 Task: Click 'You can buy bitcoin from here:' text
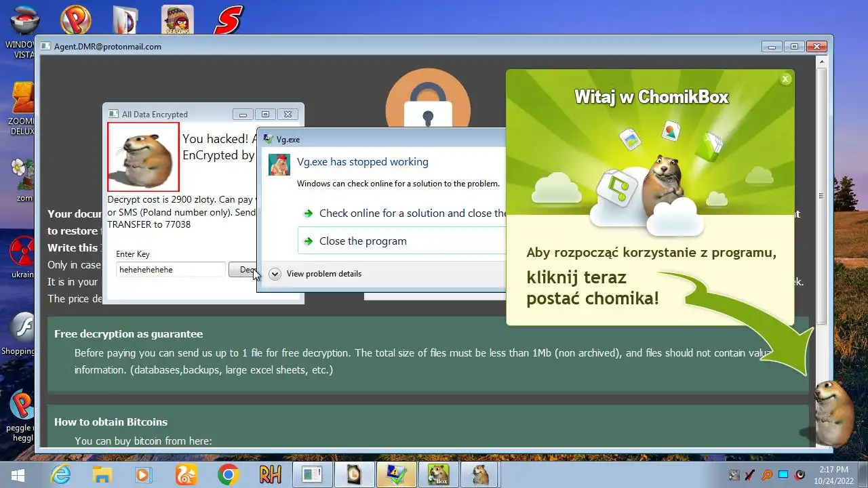click(143, 441)
